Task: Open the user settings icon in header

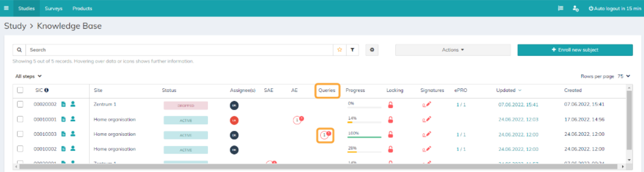Action: [576, 8]
